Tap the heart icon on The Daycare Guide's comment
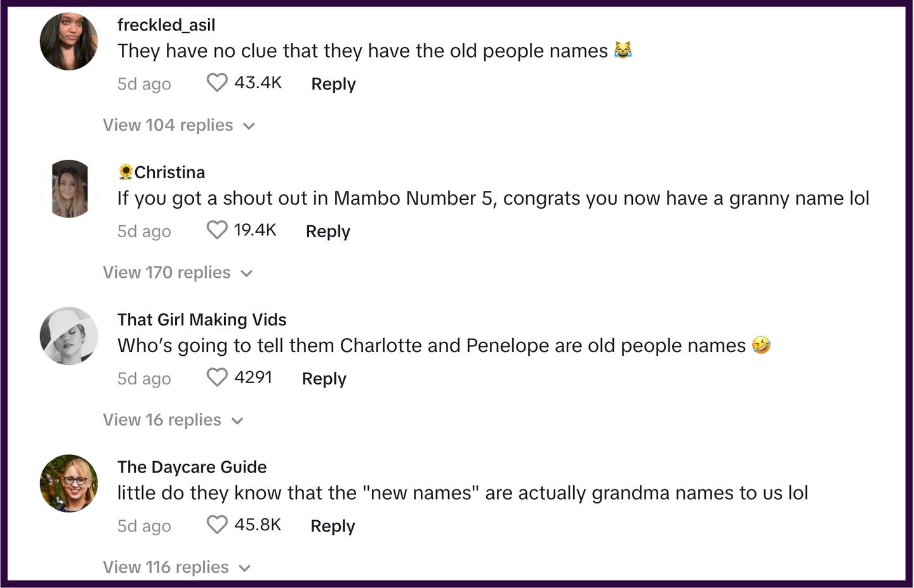914x588 pixels. point(216,525)
